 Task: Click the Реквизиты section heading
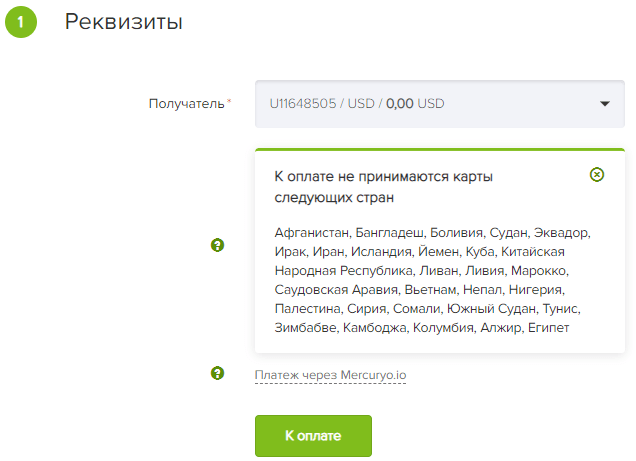(x=123, y=21)
